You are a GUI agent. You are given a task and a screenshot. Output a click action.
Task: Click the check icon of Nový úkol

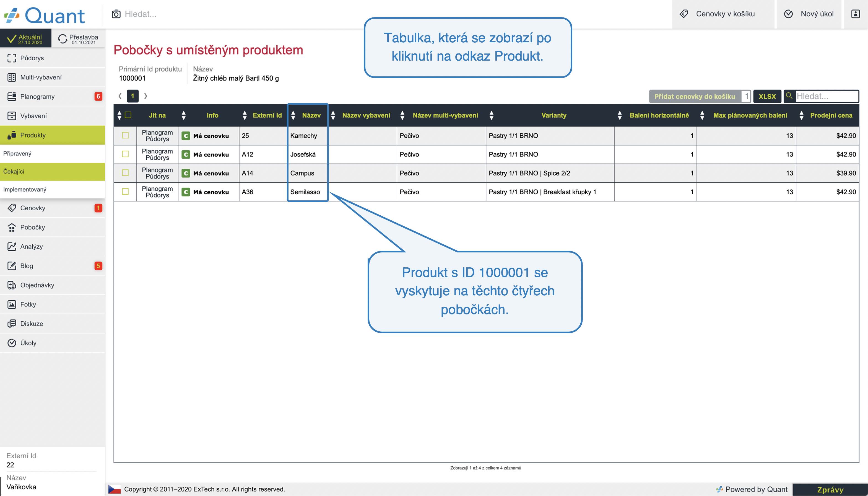pos(788,14)
